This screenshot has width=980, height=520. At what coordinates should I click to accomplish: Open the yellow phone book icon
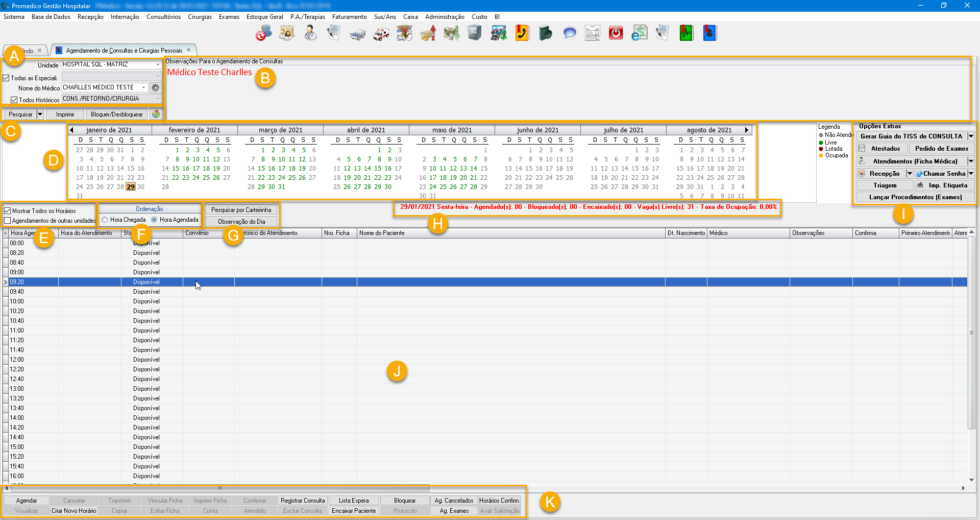point(522,33)
